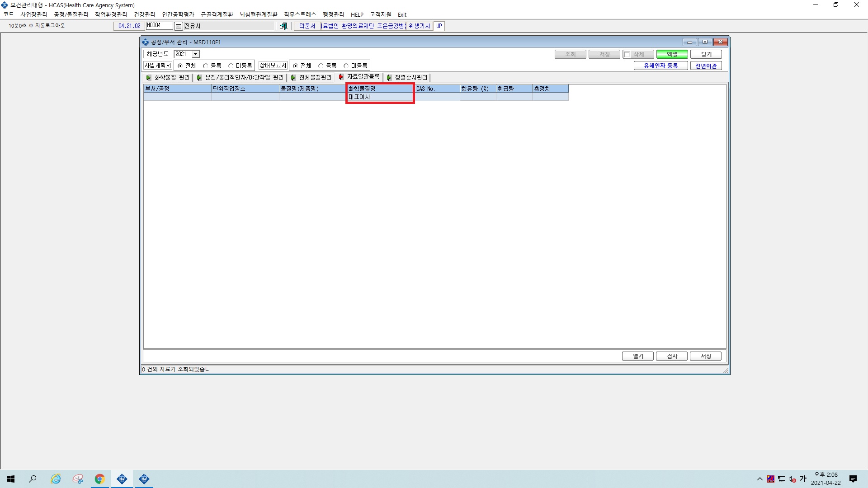Click the exit door icon in the toolbar
Screen dimensions: 868x488
point(283,26)
